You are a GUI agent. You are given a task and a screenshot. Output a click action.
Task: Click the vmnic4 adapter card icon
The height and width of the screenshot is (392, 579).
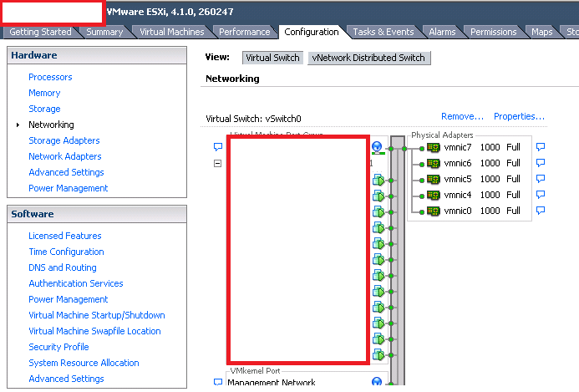(434, 196)
